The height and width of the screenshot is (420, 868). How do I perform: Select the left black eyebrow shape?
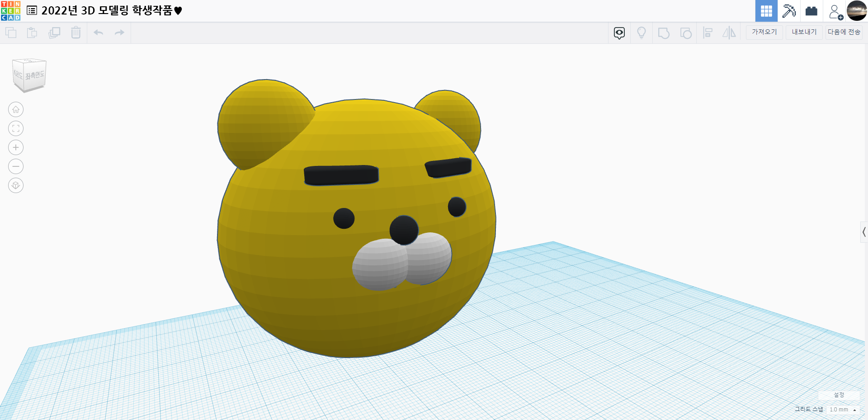pos(341,175)
